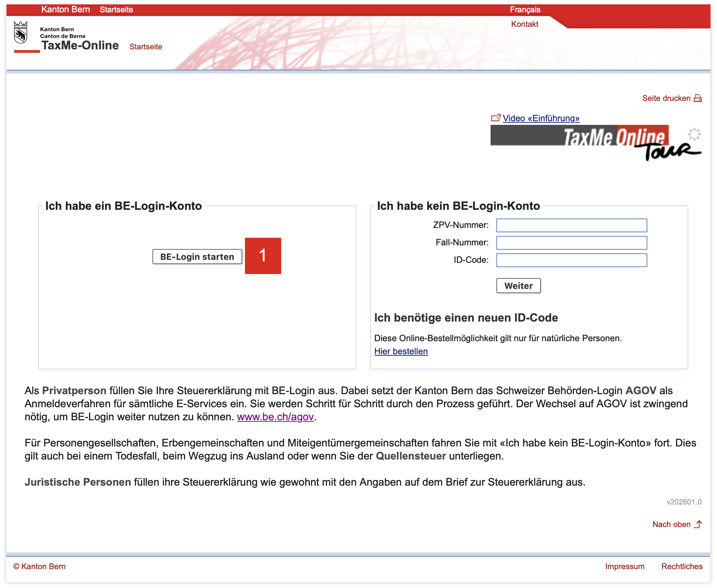Focus the ZPV-Nummer input field
Image resolution: width=717 pixels, height=588 pixels.
[x=571, y=225]
